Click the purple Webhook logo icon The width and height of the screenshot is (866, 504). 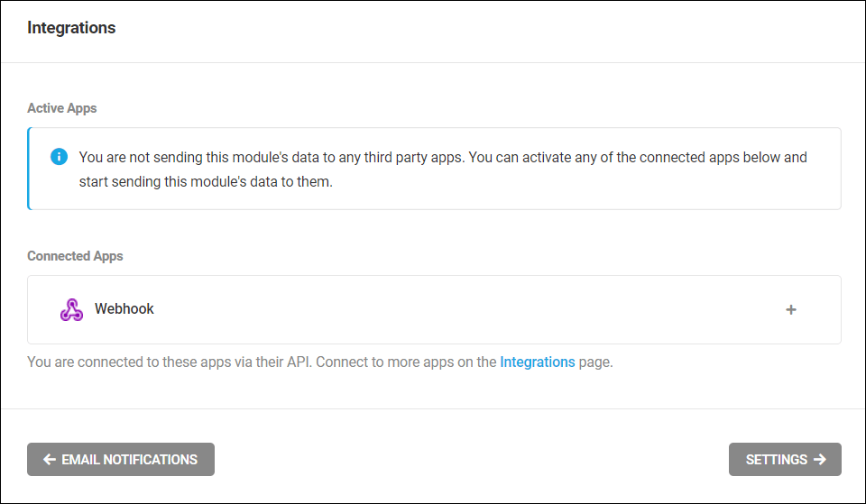point(72,309)
